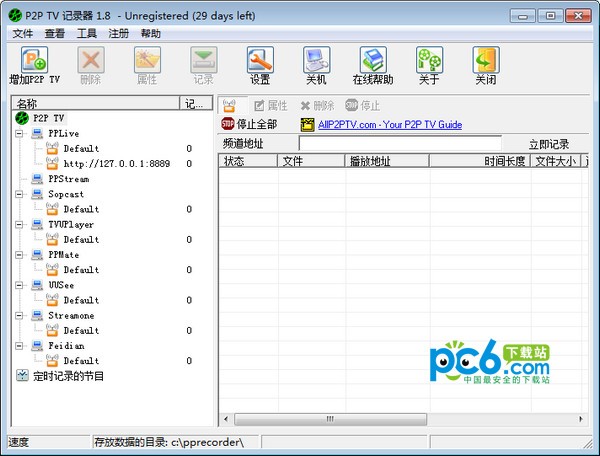Collapse the PPMate tree node
Image resolution: width=600 pixels, height=456 pixels.
[x=19, y=254]
